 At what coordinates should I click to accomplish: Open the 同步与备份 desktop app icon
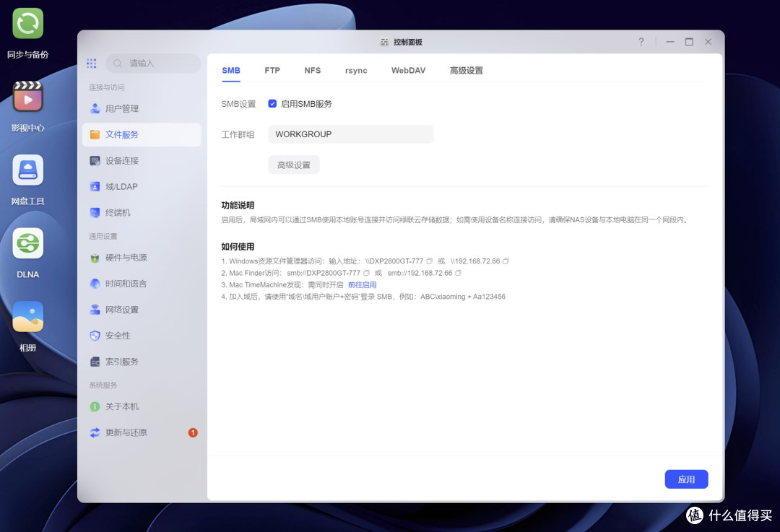pos(28,23)
